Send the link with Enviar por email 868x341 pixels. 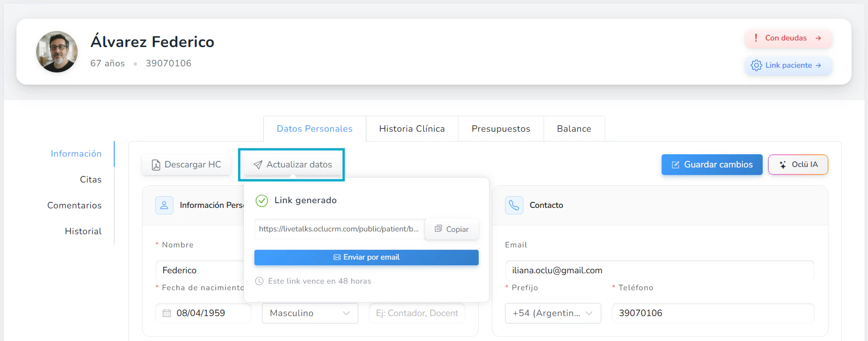pos(366,257)
